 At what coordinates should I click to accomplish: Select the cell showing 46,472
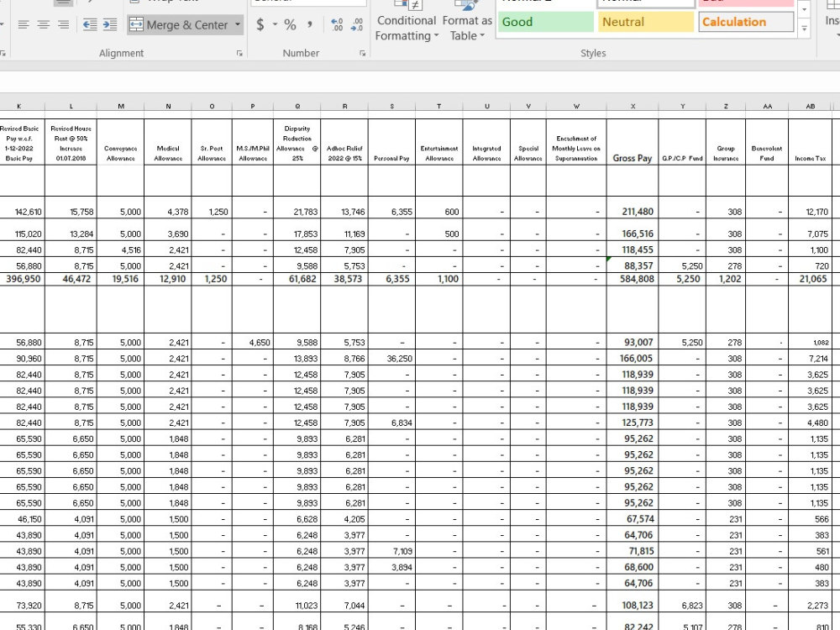coord(71,279)
